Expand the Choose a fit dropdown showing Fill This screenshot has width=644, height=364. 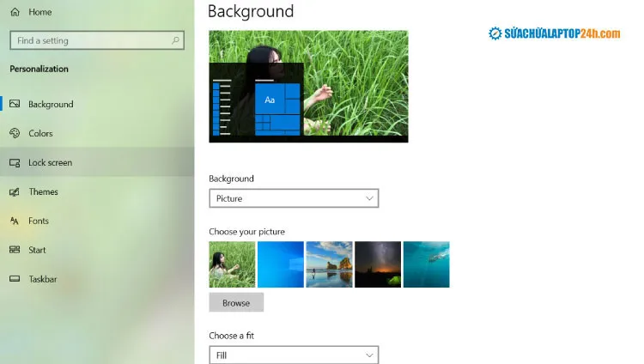coord(294,355)
